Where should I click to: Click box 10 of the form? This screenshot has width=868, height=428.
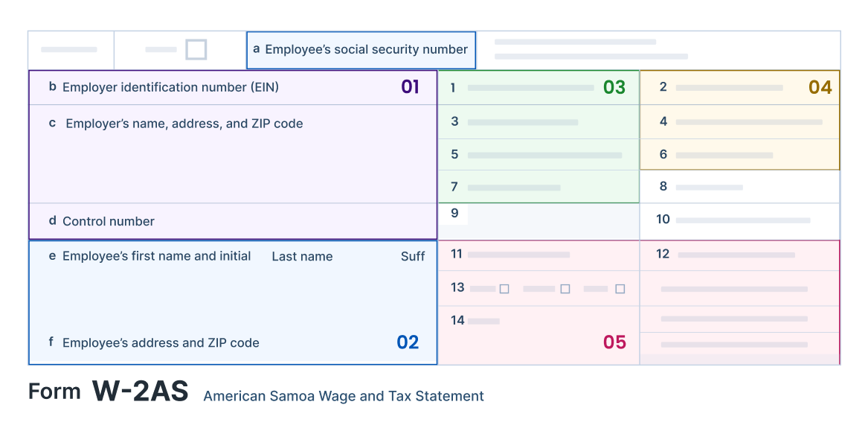coord(739,222)
